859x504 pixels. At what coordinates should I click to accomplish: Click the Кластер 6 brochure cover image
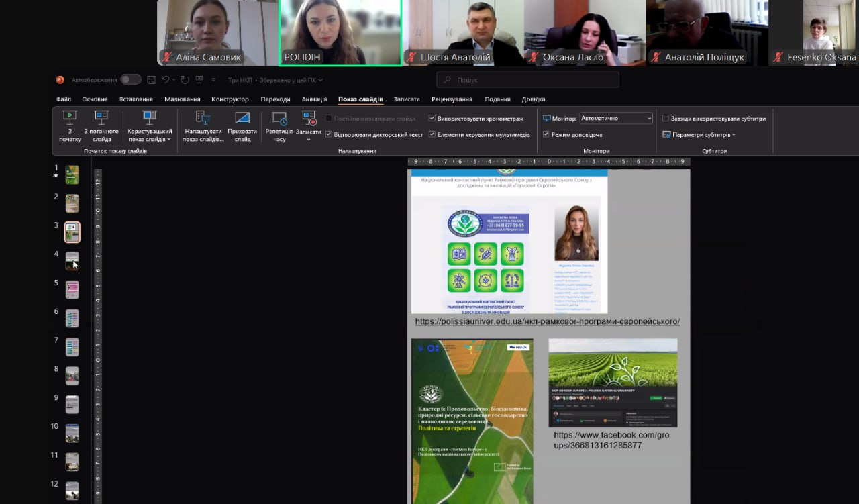point(472,421)
